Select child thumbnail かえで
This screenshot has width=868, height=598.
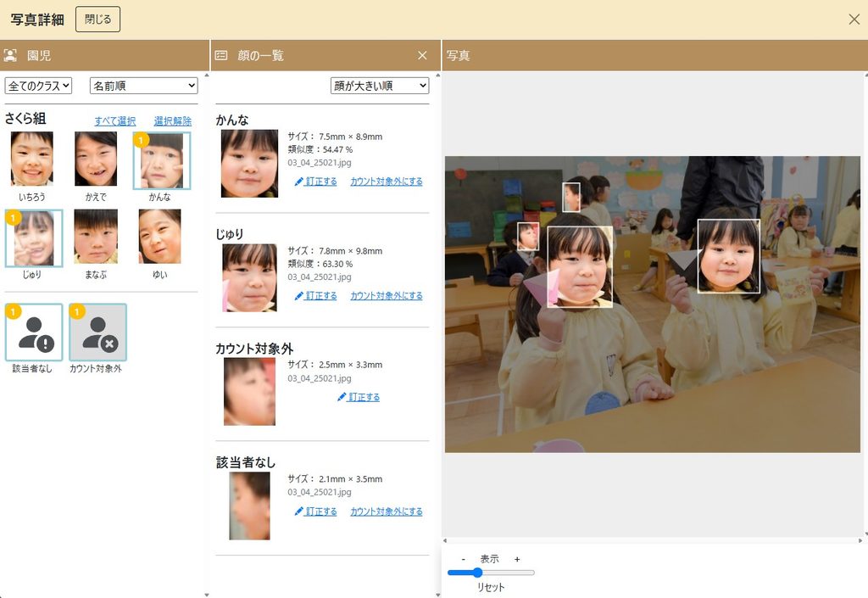coord(96,159)
